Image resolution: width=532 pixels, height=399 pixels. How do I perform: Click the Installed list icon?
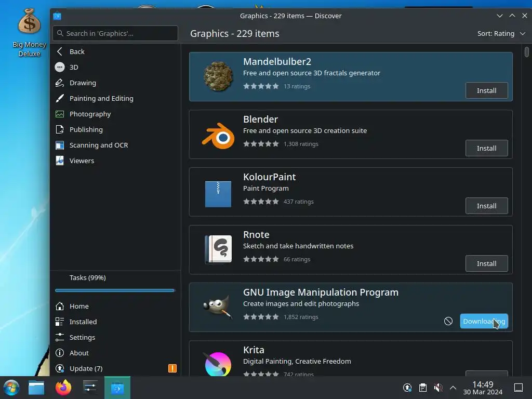[60, 322]
